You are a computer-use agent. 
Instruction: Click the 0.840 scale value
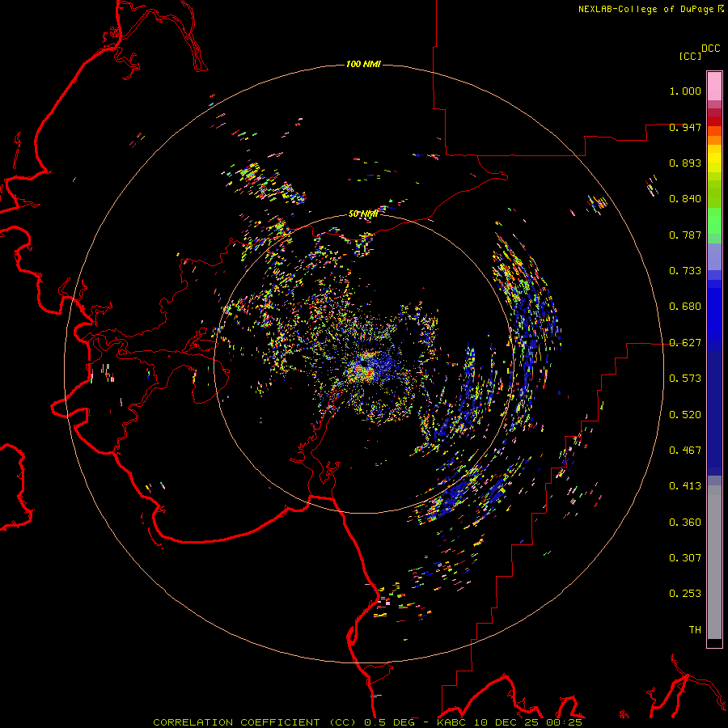coord(685,199)
